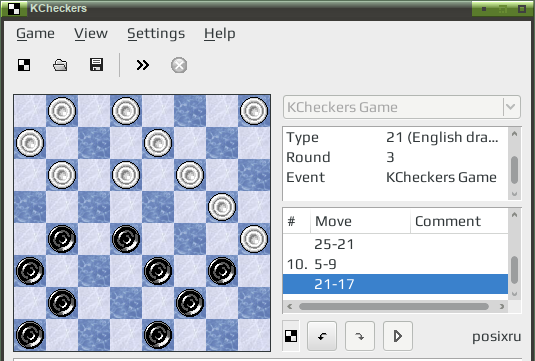Click info panel scroll-up arrow

pos(515,134)
